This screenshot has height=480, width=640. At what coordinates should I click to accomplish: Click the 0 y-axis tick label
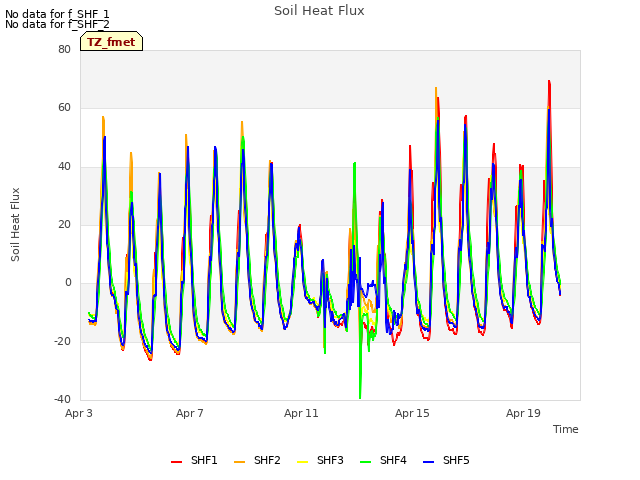click(68, 283)
